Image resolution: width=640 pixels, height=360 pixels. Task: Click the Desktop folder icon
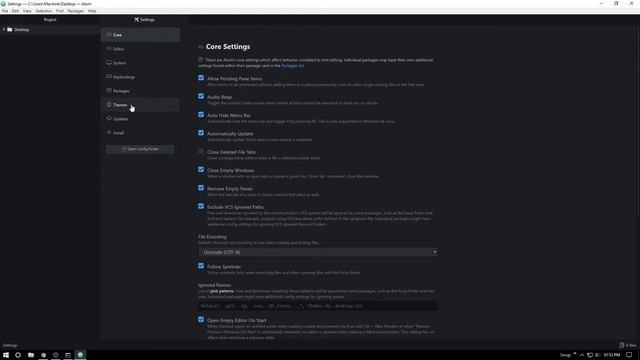[10, 29]
